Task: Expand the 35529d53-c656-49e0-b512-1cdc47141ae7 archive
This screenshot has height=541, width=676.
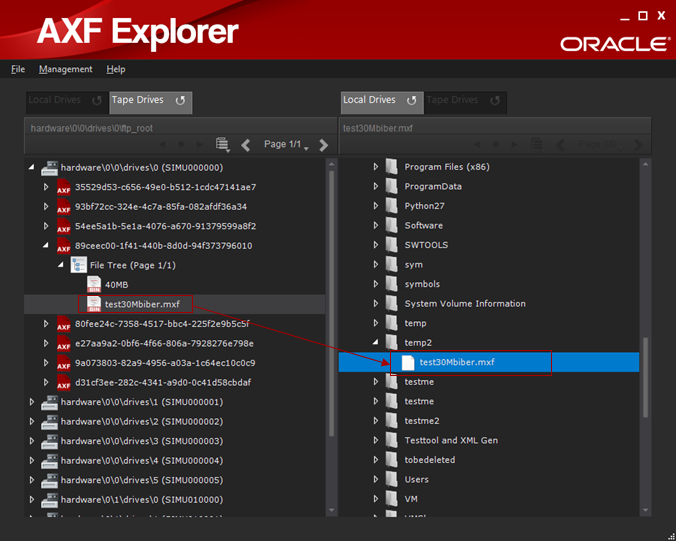Action: tap(46, 187)
